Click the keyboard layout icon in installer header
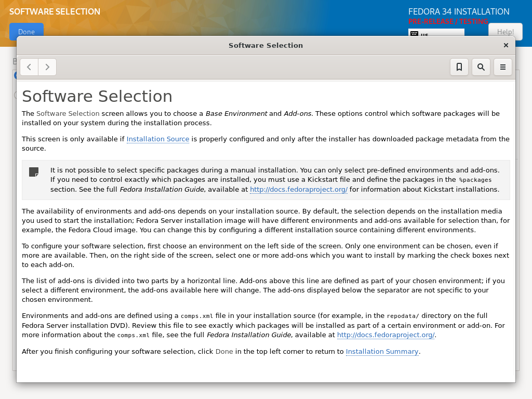The height and width of the screenshot is (399, 532). coord(414,34)
